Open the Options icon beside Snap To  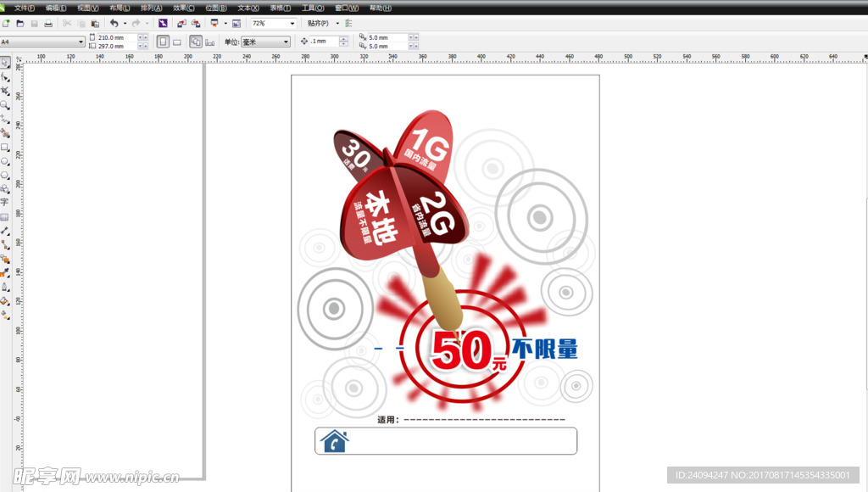click(x=348, y=23)
